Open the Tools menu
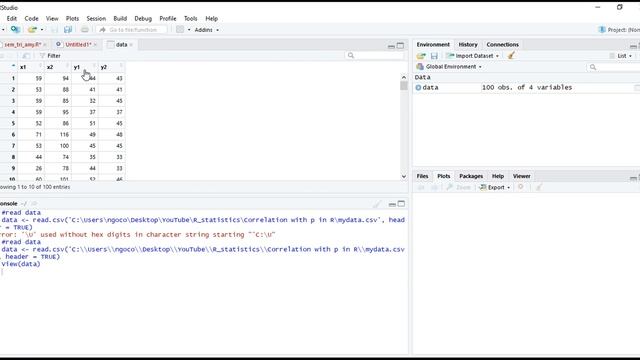Viewport: 640px width, 360px height. point(190,18)
